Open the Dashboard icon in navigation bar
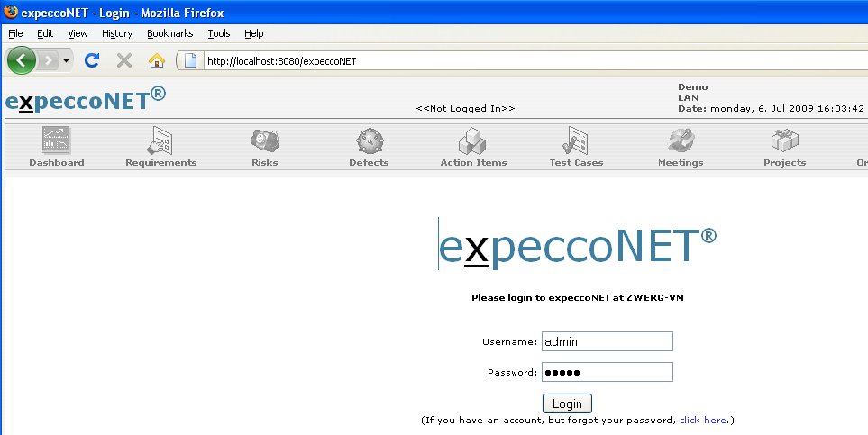This screenshot has width=868, height=435. (x=56, y=140)
